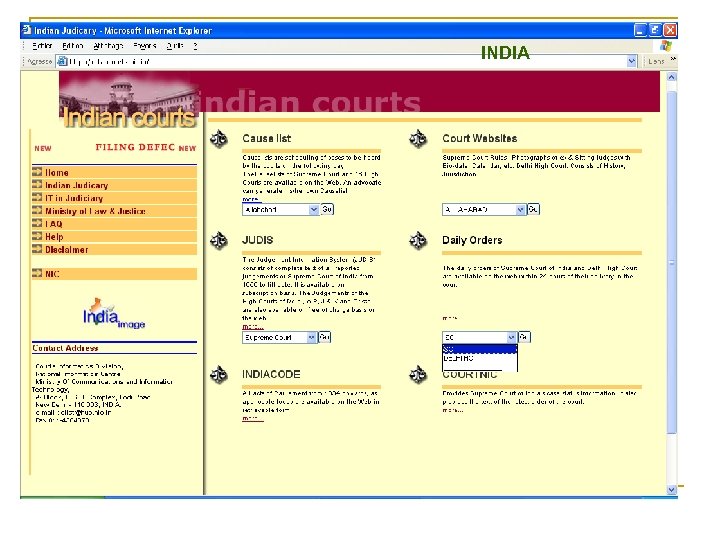
Task: Click the more link under INDIACODE
Action: point(253,418)
